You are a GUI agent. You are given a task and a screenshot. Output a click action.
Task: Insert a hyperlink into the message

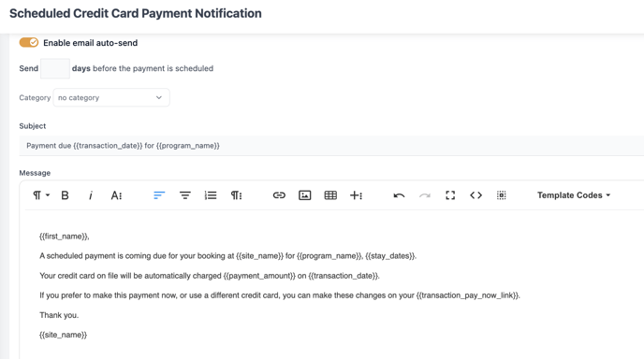click(x=279, y=195)
